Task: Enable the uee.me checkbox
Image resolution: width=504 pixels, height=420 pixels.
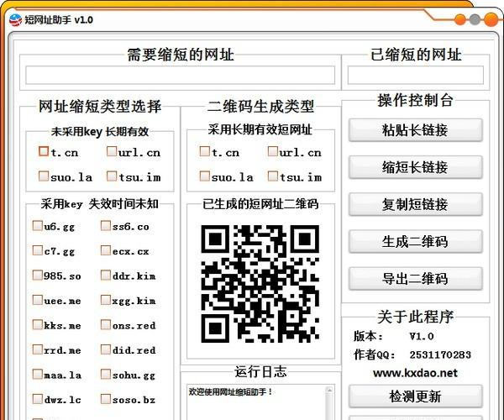Action: click(x=37, y=300)
